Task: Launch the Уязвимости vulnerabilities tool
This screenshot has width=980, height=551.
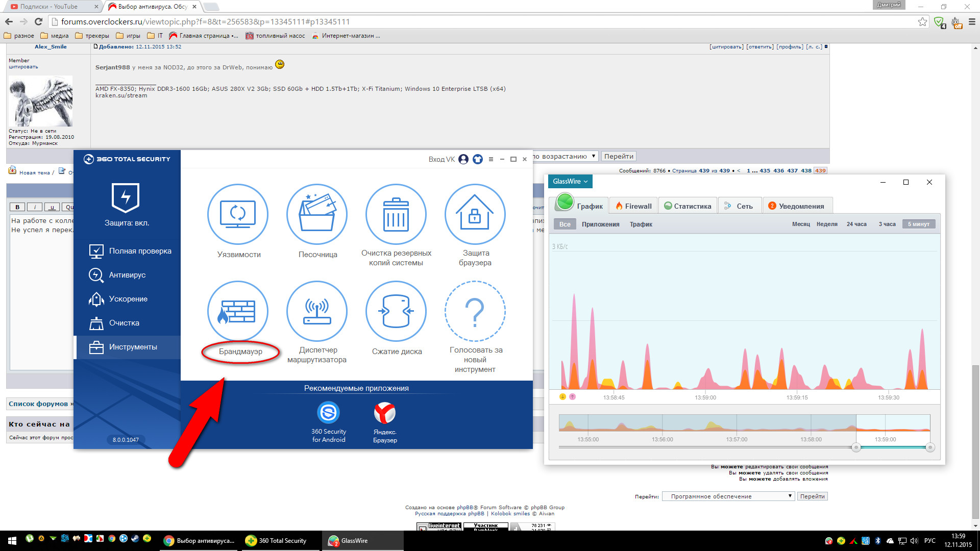Action: click(238, 214)
